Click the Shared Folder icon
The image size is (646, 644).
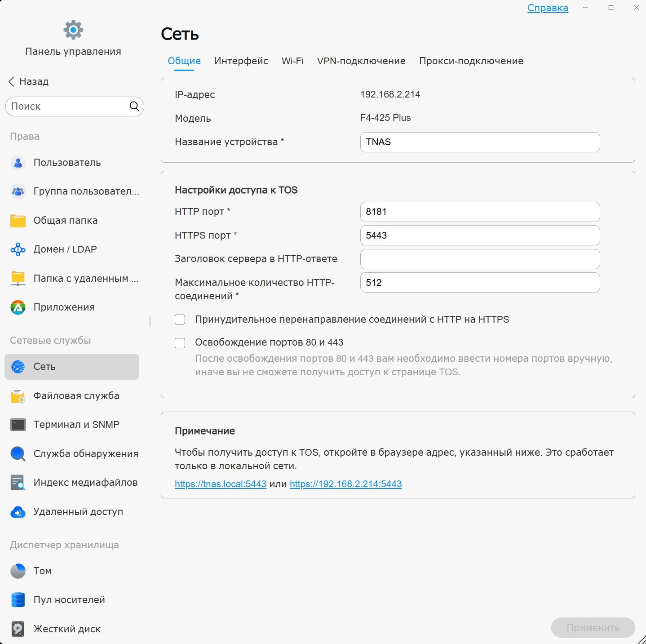18,221
